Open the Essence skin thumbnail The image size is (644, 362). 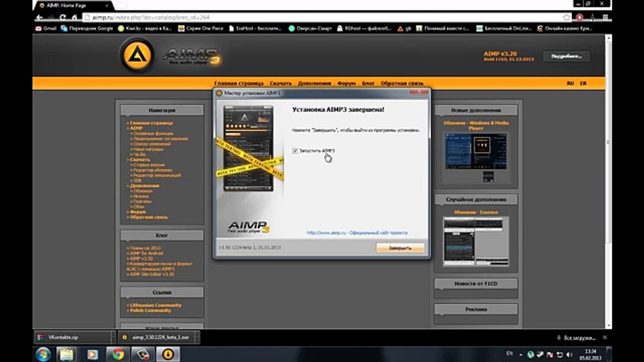[476, 241]
